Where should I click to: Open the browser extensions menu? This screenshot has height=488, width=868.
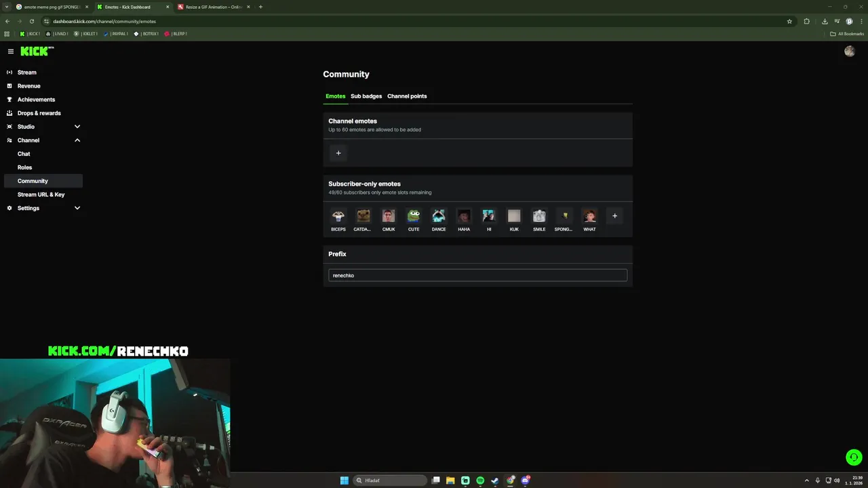(x=806, y=21)
